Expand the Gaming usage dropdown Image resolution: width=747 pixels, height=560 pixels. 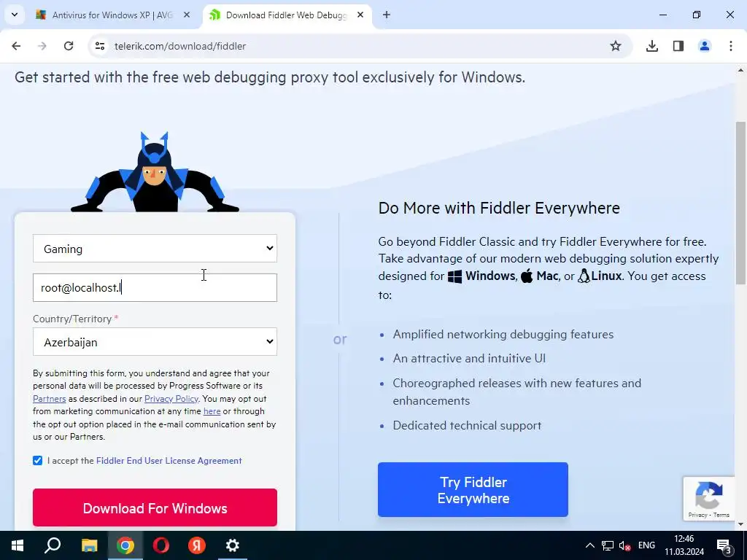pos(155,248)
